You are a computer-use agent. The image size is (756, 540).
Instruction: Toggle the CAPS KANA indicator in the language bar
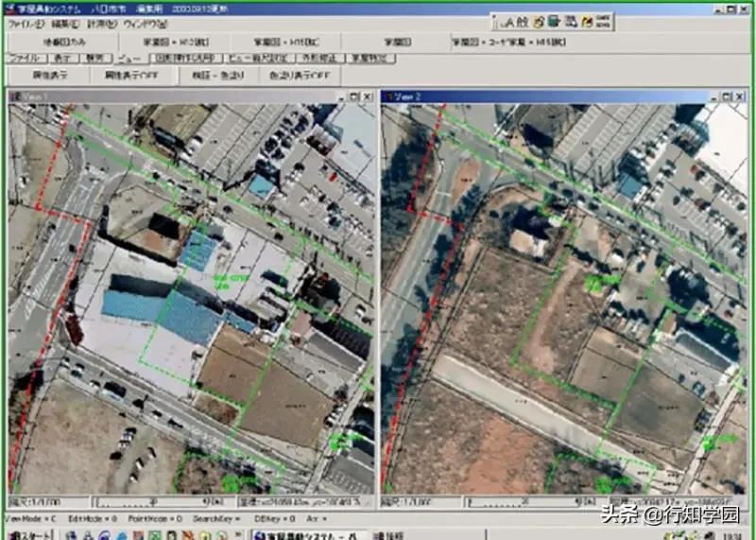click(x=603, y=22)
